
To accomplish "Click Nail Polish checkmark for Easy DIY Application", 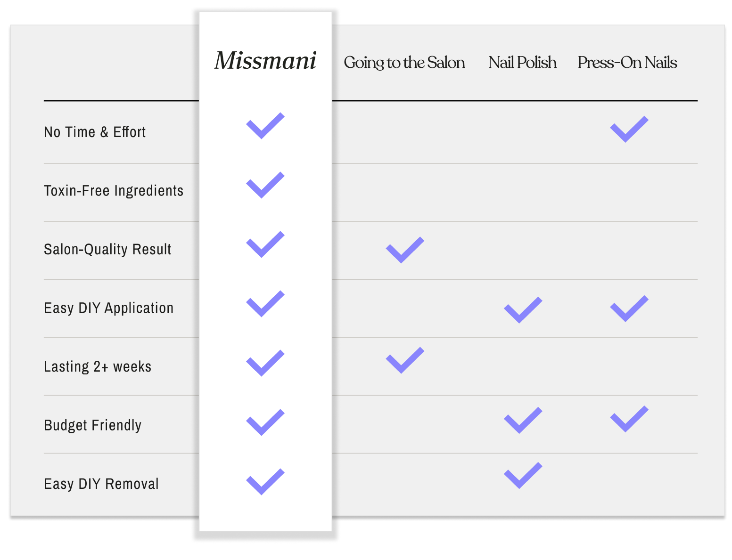I will (523, 310).
